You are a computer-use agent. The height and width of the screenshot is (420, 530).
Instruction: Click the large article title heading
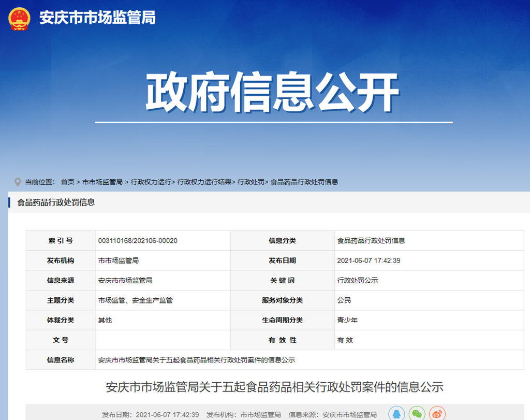pos(274,387)
